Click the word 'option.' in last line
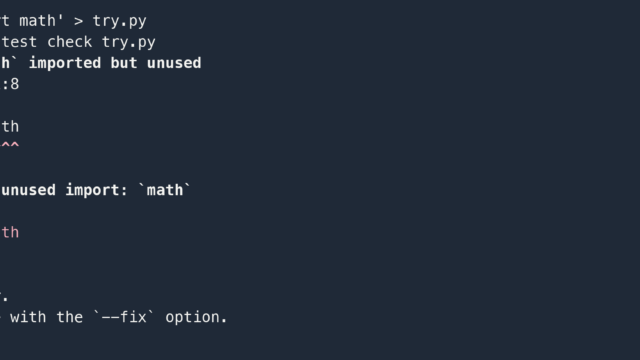640x360 pixels. [196, 318]
